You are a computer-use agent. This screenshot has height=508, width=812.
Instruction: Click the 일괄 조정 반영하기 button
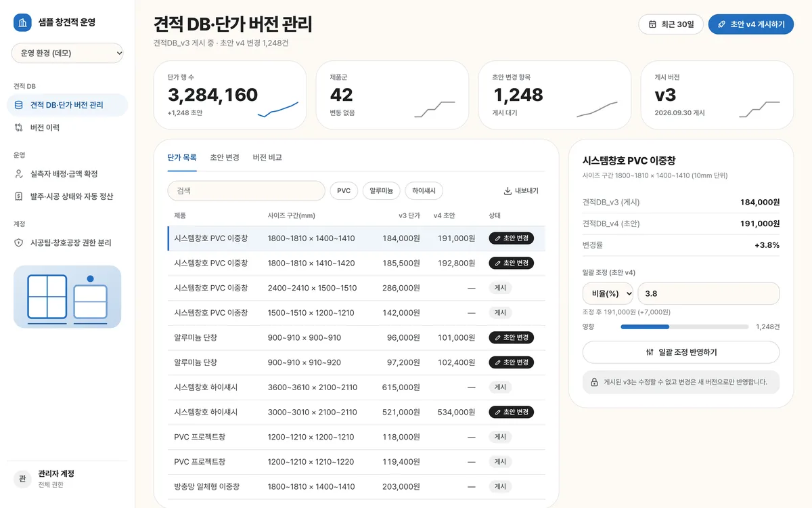[681, 352]
